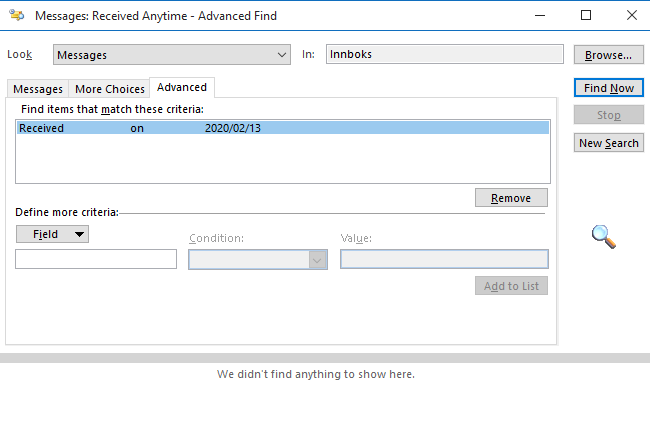This screenshot has width=650, height=430.
Task: Remove the selected criteria with Remove button
Action: (x=511, y=198)
